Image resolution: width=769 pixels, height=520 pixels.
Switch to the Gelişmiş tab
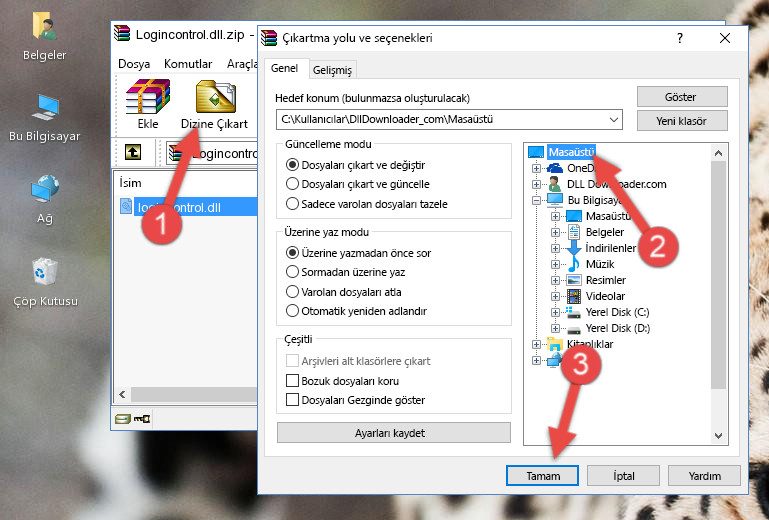tap(332, 70)
